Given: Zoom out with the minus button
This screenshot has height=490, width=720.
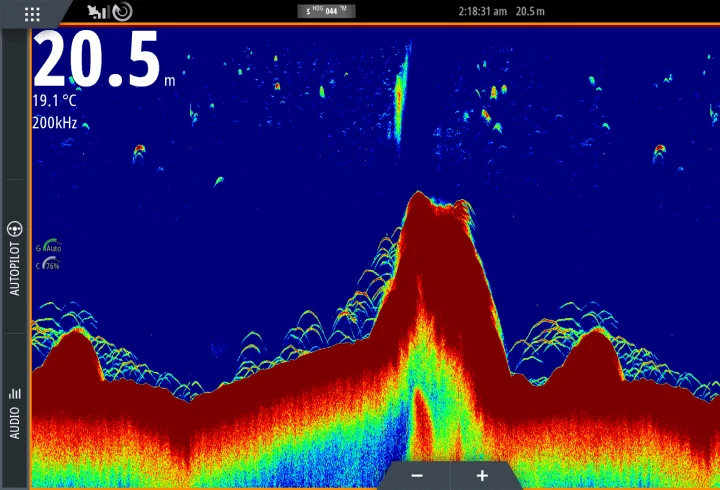Looking at the screenshot, I should tap(417, 476).
